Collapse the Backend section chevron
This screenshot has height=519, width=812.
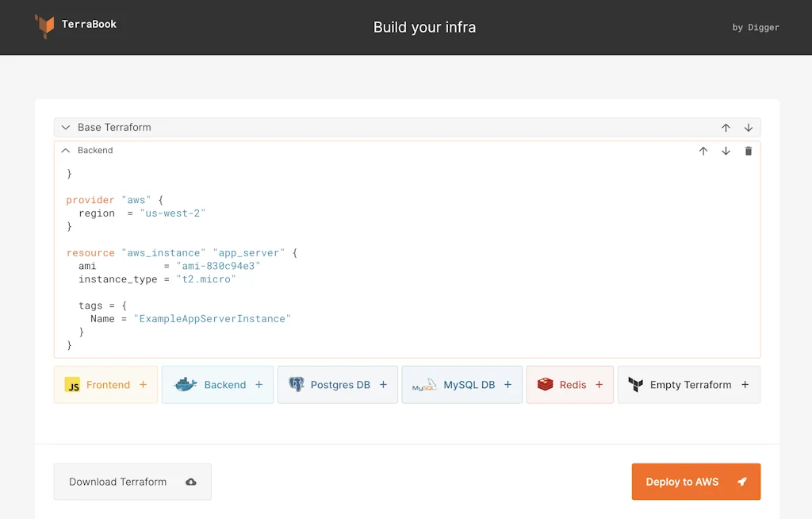click(66, 151)
